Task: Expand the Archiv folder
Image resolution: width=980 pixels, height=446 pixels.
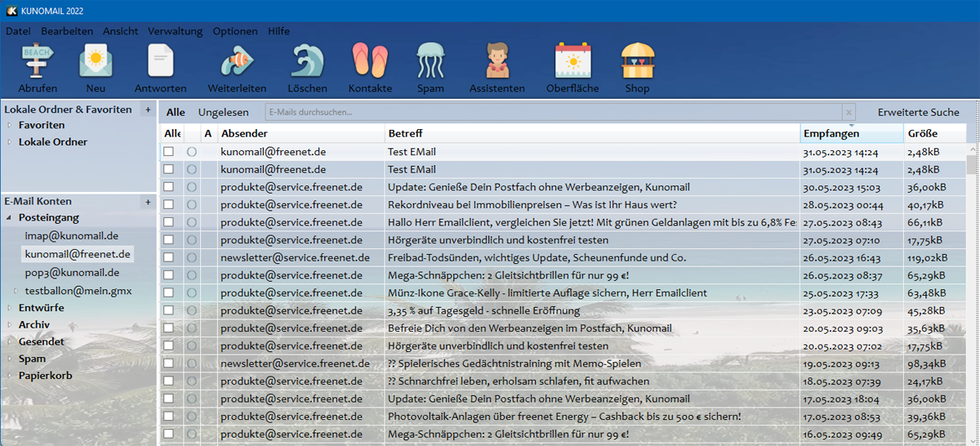Action: [x=10, y=325]
